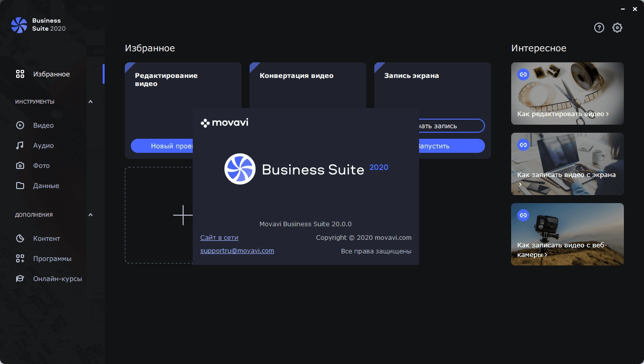Open the Программы add-ons page
The image size is (644, 364).
coord(52,258)
